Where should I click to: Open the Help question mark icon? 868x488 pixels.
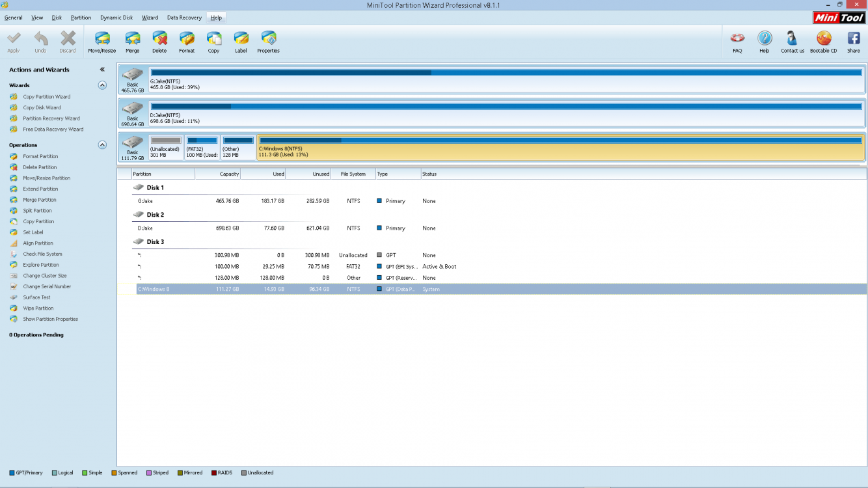pyautogui.click(x=765, y=38)
